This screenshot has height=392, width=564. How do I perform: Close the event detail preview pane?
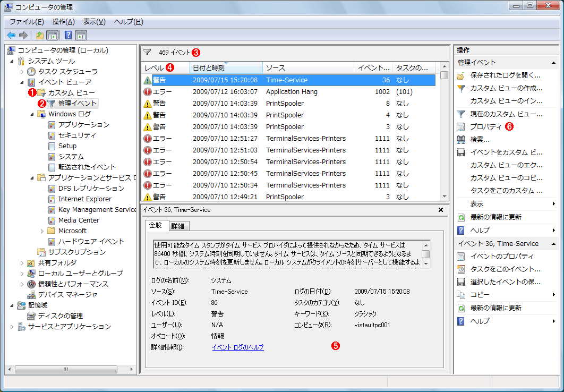click(x=440, y=210)
